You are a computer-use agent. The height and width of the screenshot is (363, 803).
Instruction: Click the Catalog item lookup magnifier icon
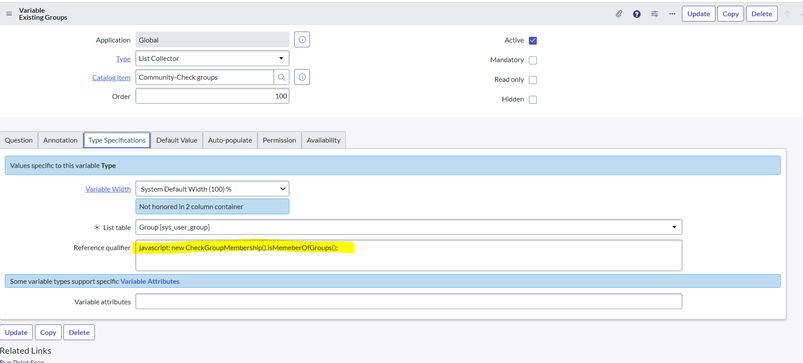[x=281, y=77]
